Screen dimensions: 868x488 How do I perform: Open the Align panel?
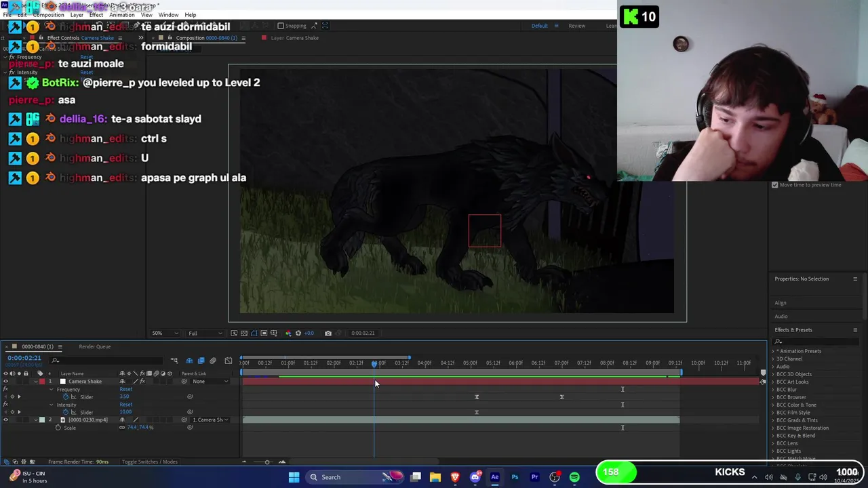(x=781, y=303)
